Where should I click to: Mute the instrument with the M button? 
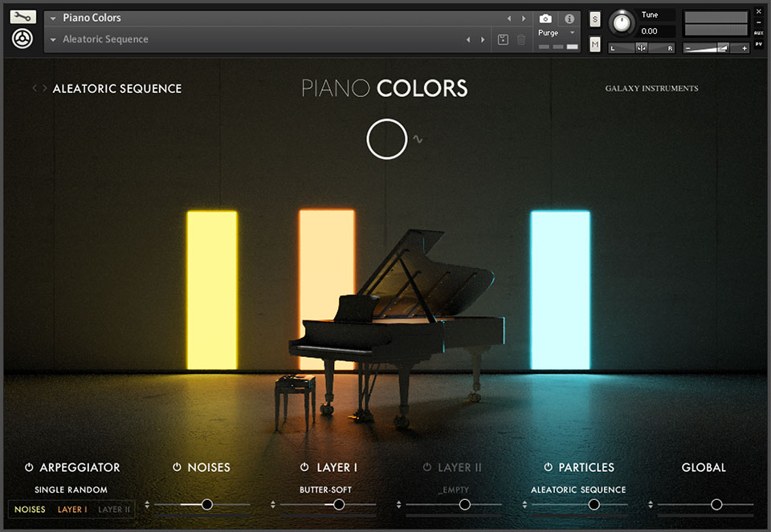coord(595,45)
